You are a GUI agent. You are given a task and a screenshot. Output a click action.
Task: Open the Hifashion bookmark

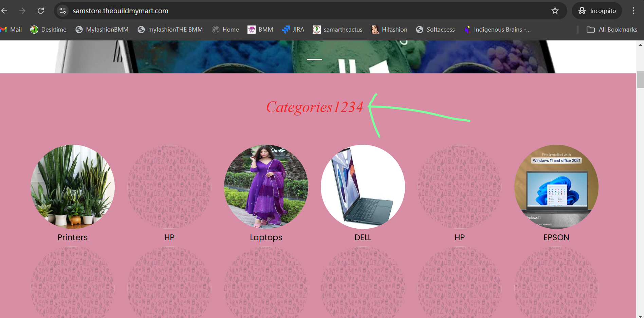(389, 30)
